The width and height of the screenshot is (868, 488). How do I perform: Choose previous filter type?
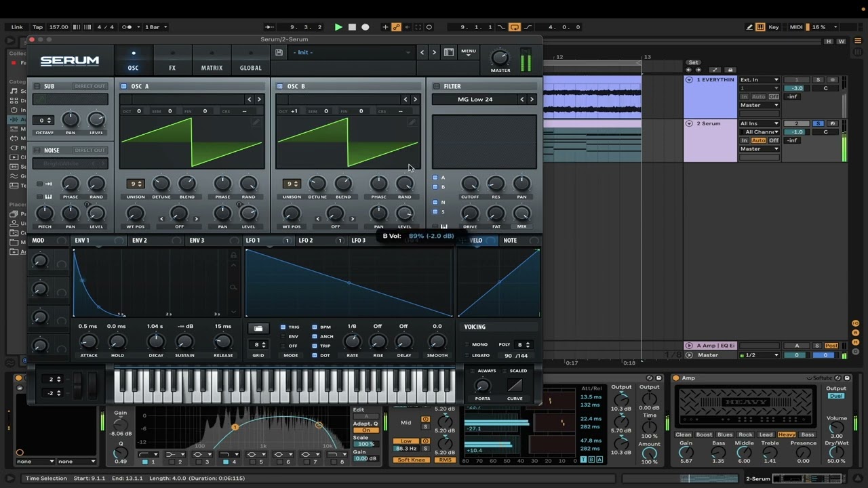coord(522,100)
